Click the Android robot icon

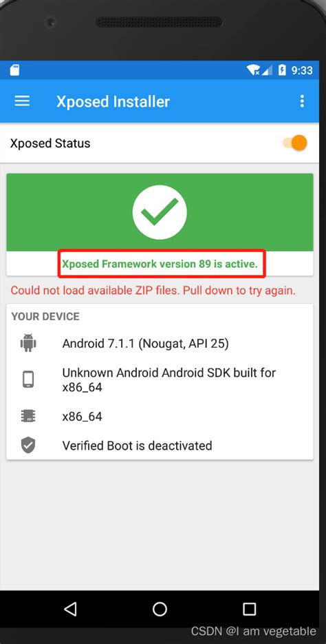pyautogui.click(x=28, y=343)
